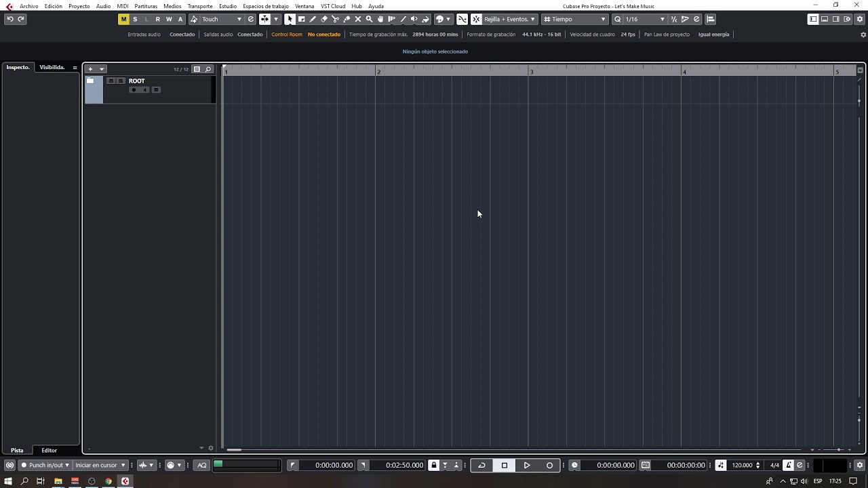Toggle global Read automation R button
The image size is (868, 488).
(x=157, y=19)
